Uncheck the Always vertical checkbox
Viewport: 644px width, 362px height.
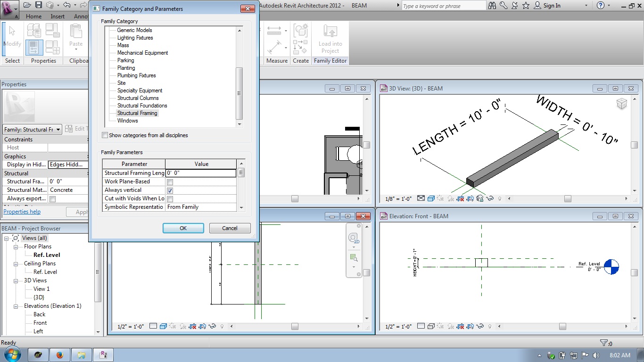click(170, 190)
